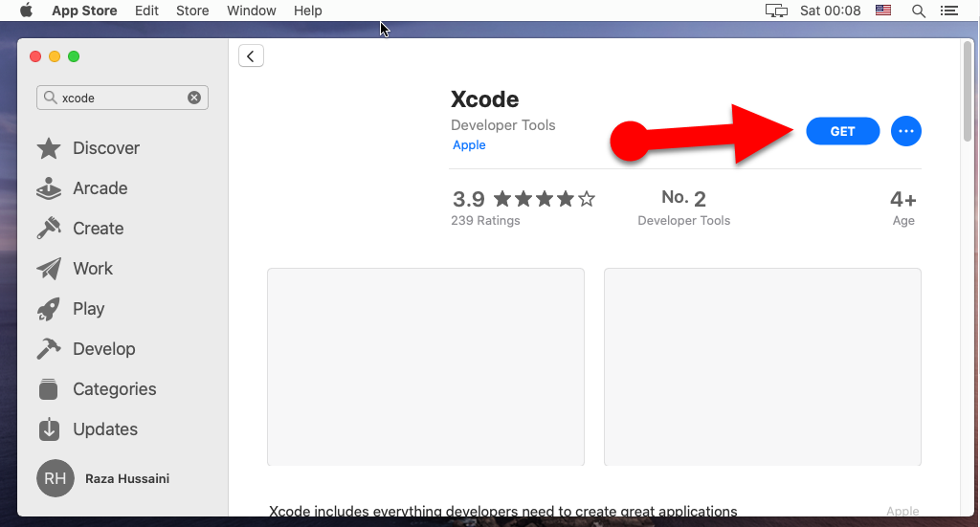Open the App Store menu
The image size is (980, 527).
click(84, 11)
